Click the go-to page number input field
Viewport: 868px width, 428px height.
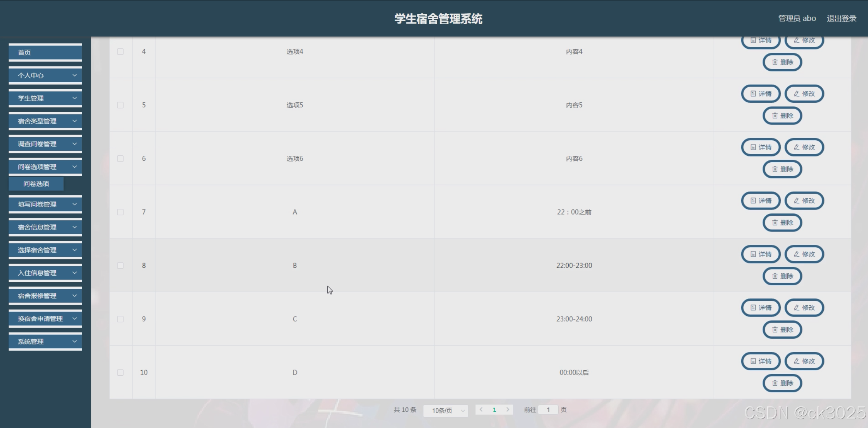click(x=548, y=410)
